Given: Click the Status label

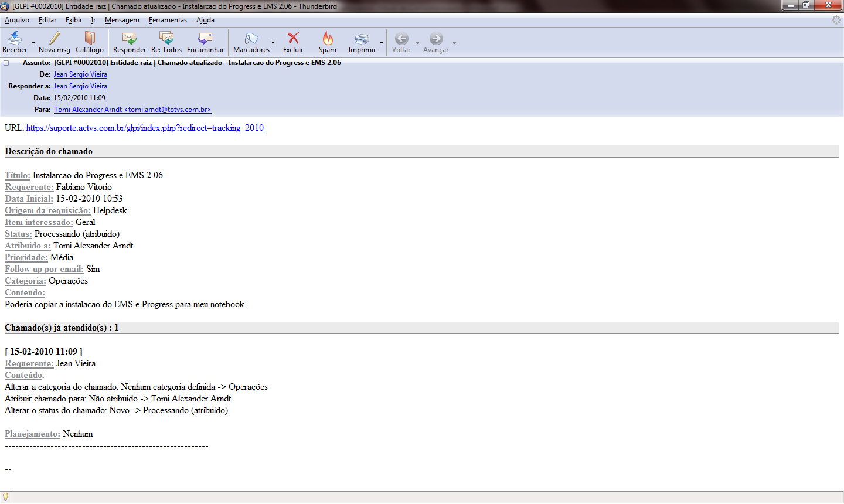Looking at the screenshot, I should click(x=18, y=234).
